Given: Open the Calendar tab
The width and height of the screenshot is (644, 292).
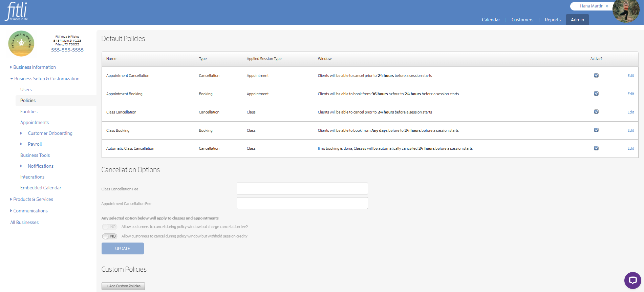Looking at the screenshot, I should [x=491, y=20].
